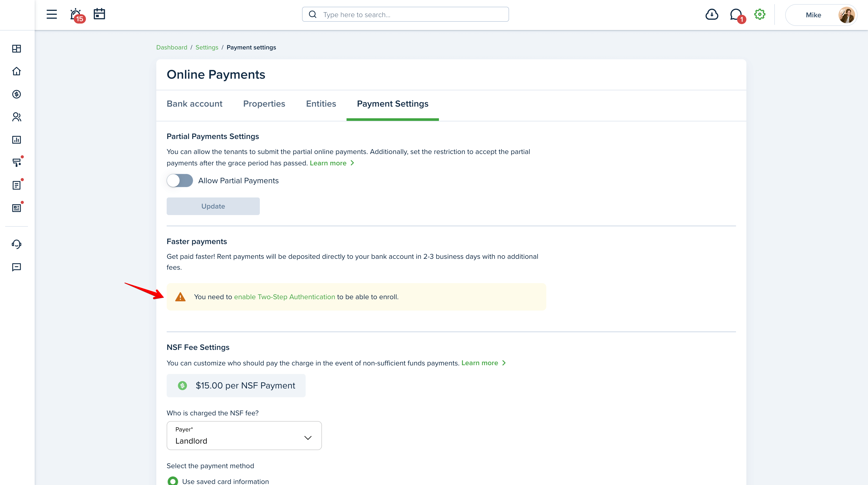The width and height of the screenshot is (868, 485).
Task: Open the green settings gear
Action: [760, 14]
